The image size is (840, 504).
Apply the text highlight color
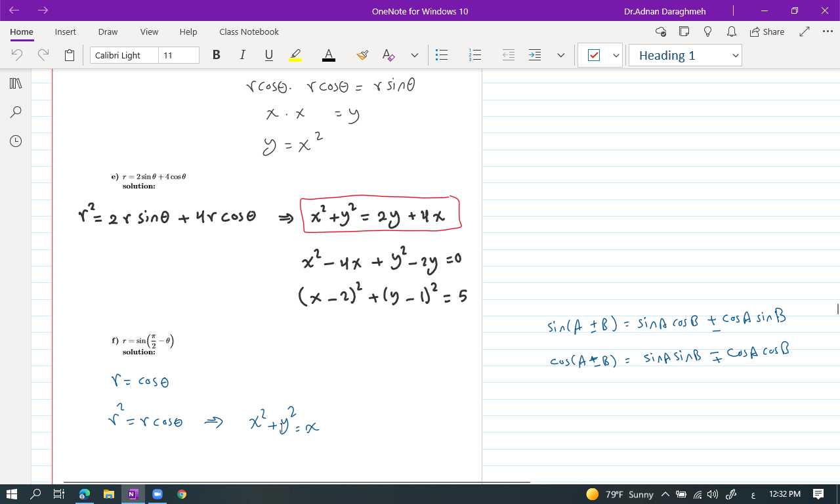(295, 55)
